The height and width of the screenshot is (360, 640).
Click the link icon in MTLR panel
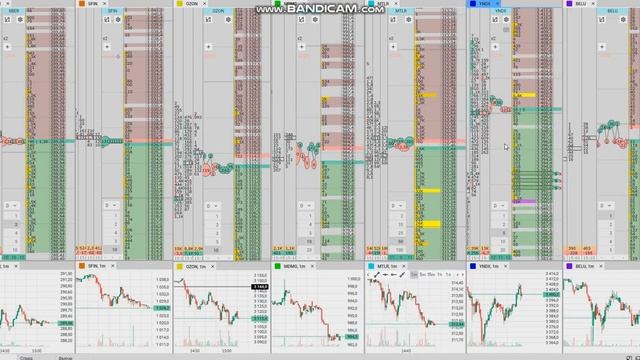393,19
